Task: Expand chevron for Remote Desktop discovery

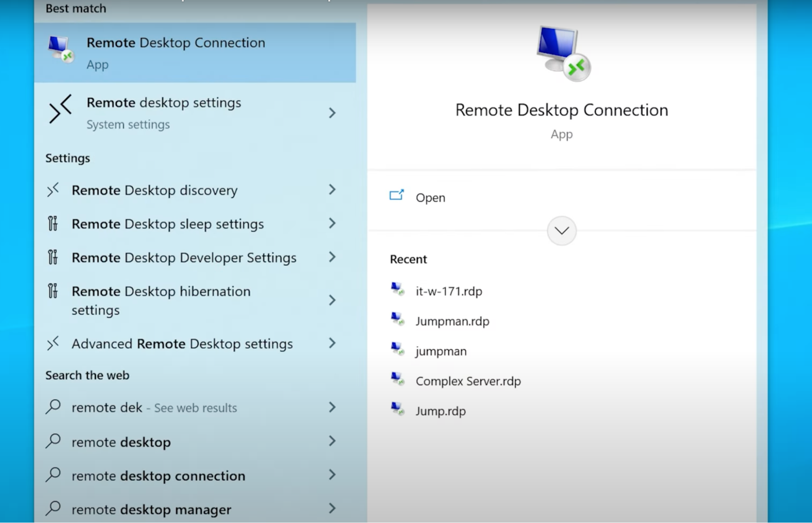Action: point(332,189)
